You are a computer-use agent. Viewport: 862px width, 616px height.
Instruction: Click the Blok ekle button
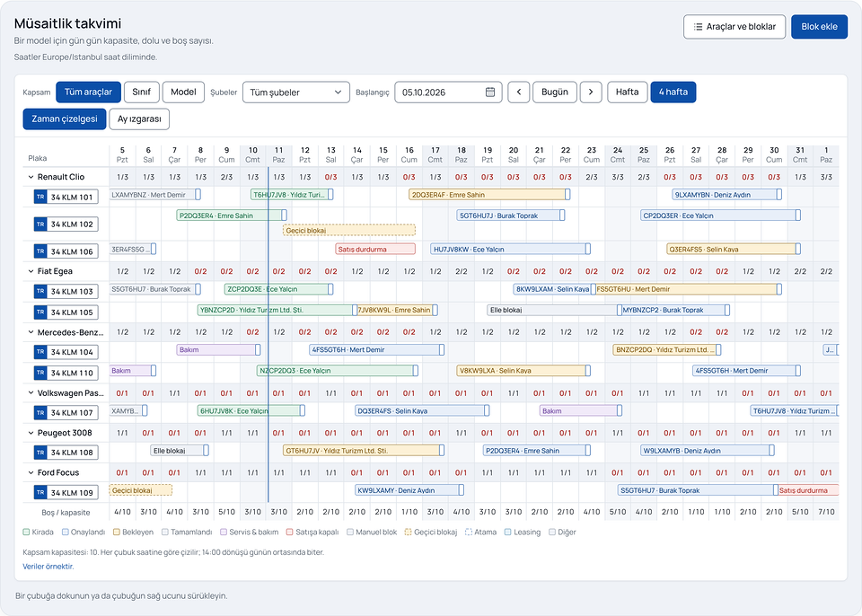click(x=819, y=26)
